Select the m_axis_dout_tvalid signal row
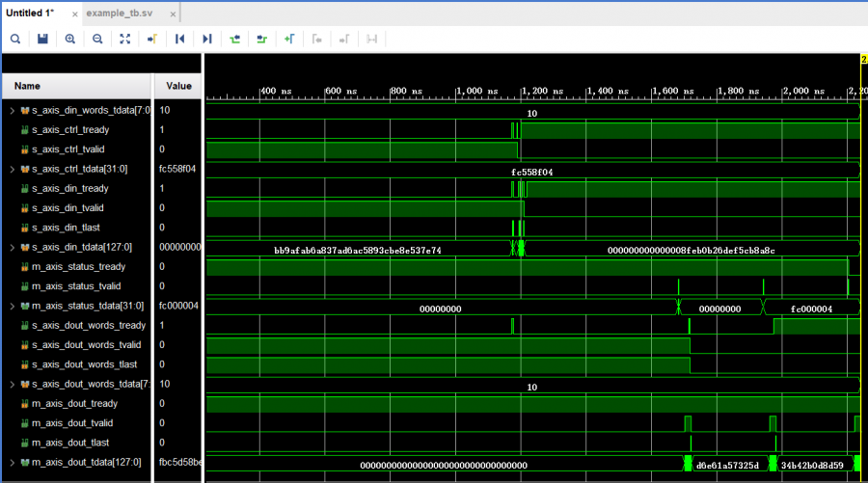 pyautogui.click(x=71, y=423)
